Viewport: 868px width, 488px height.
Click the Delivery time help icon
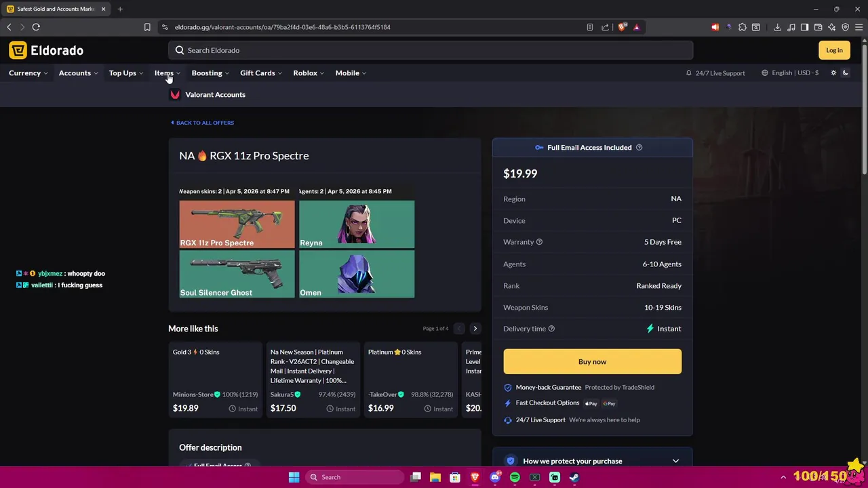pyautogui.click(x=551, y=329)
